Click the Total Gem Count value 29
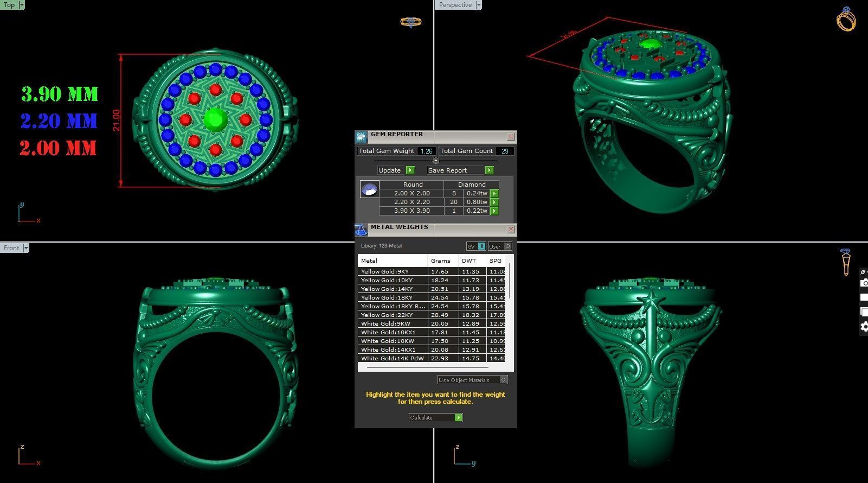 [505, 151]
